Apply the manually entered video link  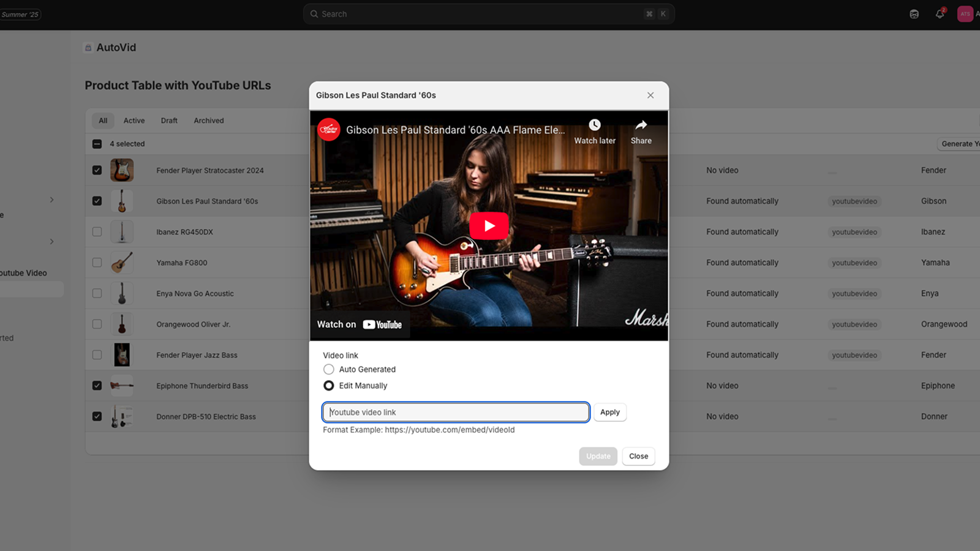pyautogui.click(x=609, y=412)
